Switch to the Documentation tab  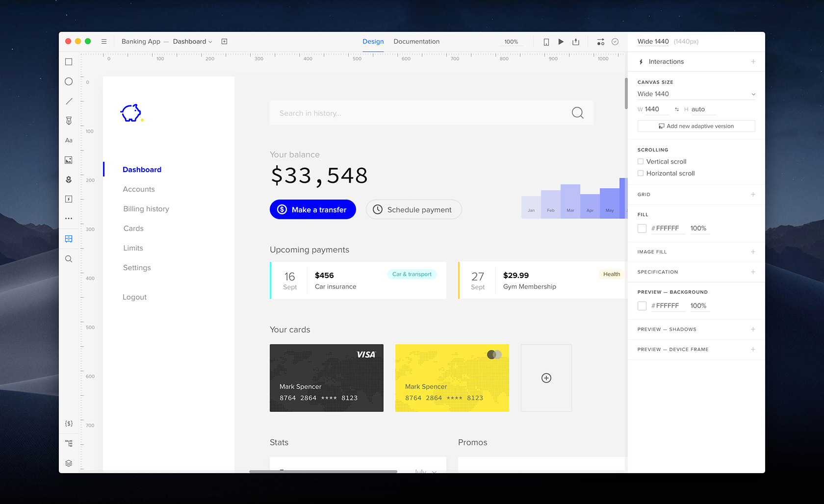[416, 42]
